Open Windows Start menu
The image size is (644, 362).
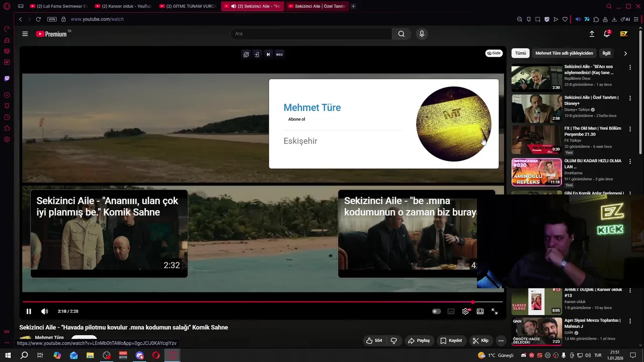[x=8, y=355]
